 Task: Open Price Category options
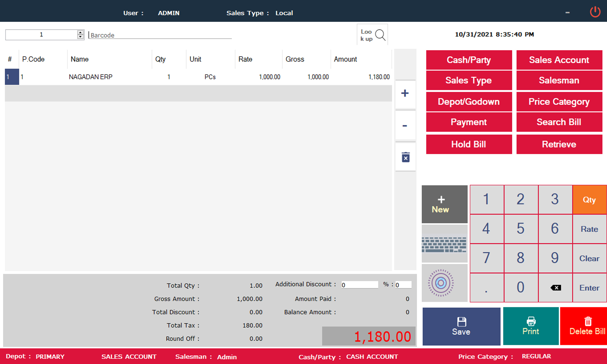559,102
